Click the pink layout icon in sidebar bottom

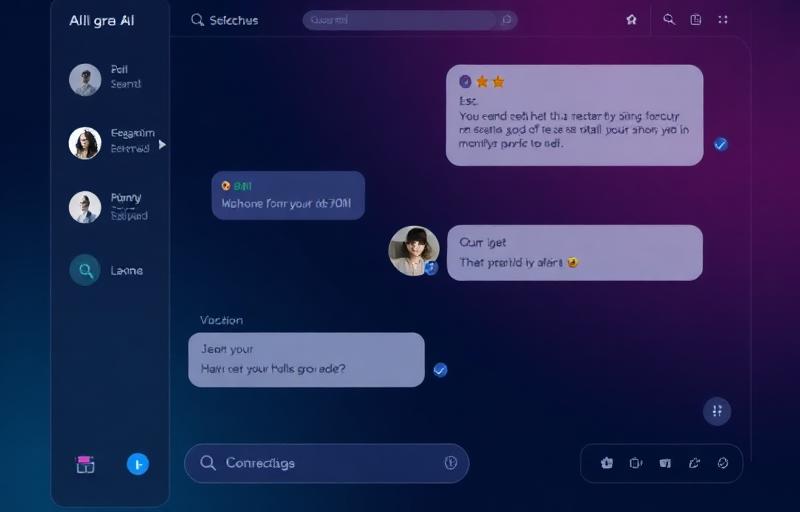[x=85, y=465]
